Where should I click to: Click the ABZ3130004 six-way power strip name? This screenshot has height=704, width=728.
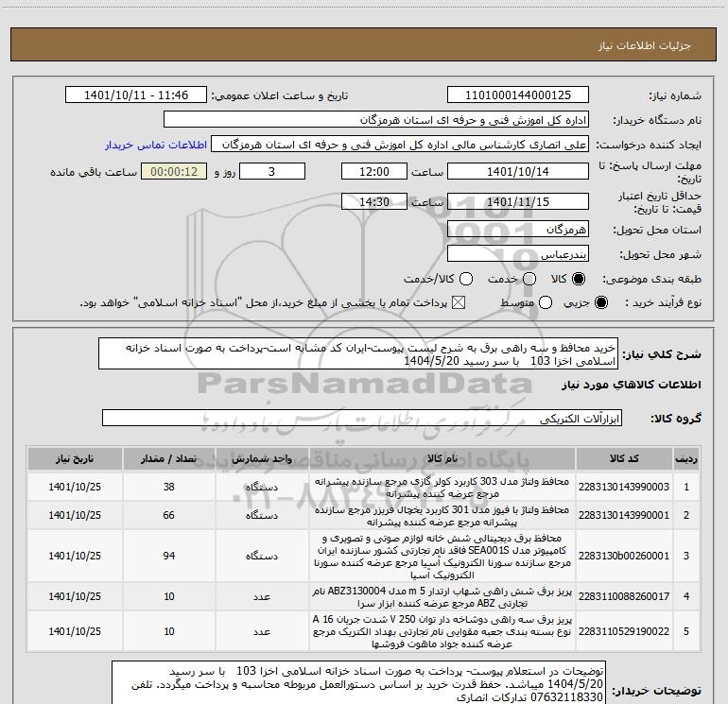[442, 597]
